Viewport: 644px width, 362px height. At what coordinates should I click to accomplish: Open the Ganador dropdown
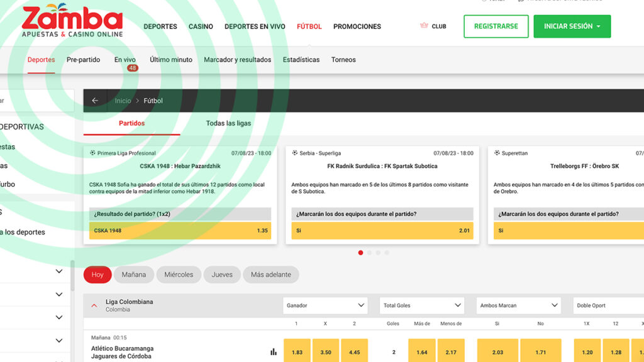(x=325, y=305)
